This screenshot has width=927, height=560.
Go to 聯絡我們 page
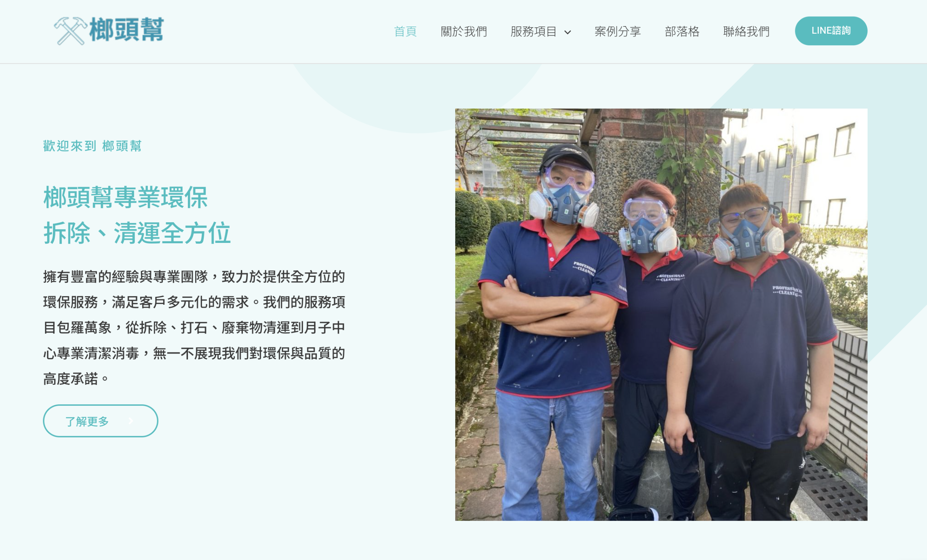[746, 31]
